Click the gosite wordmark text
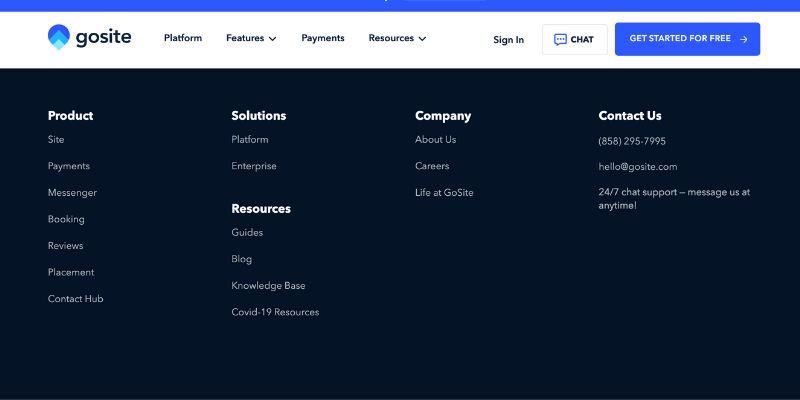This screenshot has height=400, width=800. [x=104, y=37]
